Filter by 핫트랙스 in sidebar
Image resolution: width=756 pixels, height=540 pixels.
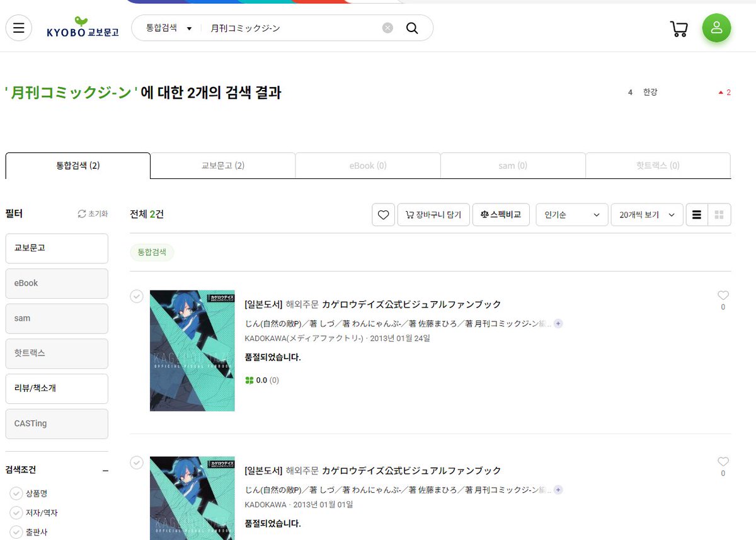pos(57,353)
